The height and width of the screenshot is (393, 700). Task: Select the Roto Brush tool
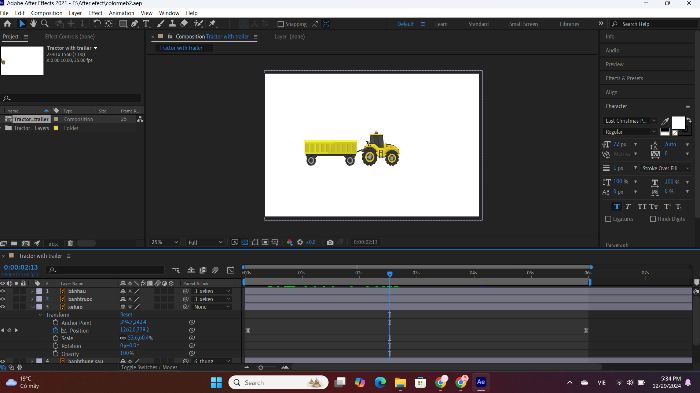point(198,24)
